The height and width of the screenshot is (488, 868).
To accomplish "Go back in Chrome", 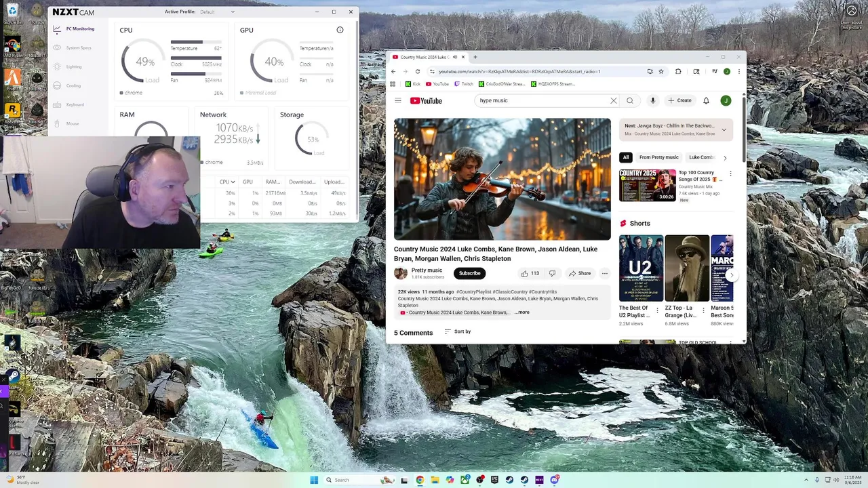I will (393, 71).
